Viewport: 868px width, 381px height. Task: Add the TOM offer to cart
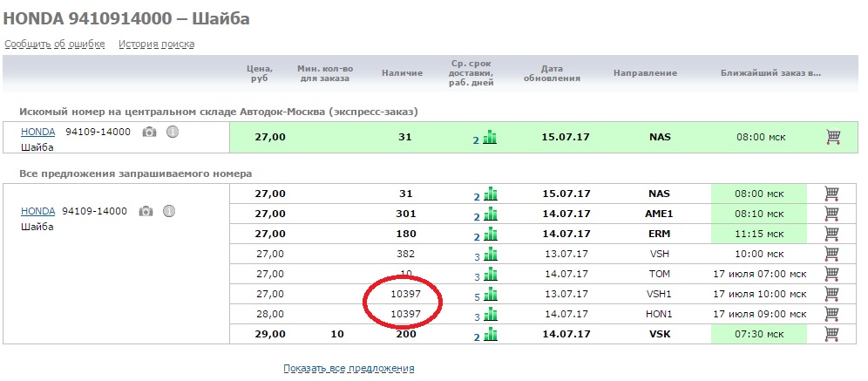coord(831,274)
